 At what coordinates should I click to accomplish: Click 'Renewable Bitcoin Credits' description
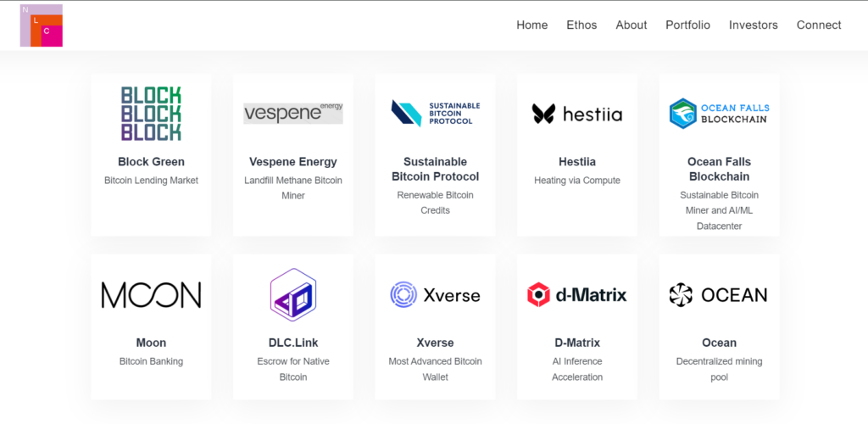pyautogui.click(x=436, y=203)
